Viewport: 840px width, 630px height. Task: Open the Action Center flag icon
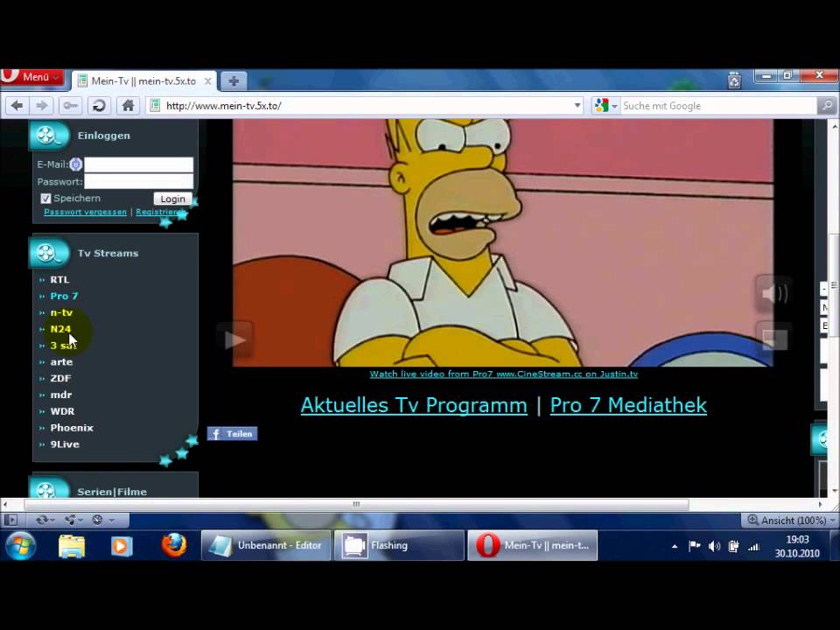point(694,546)
